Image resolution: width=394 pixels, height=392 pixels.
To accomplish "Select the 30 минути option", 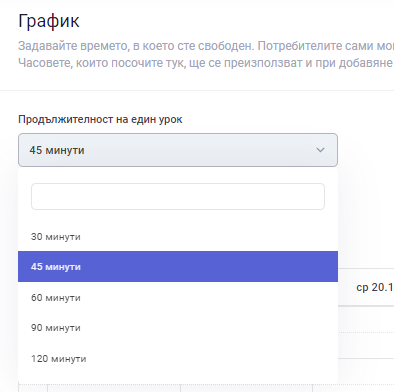I will coord(178,236).
